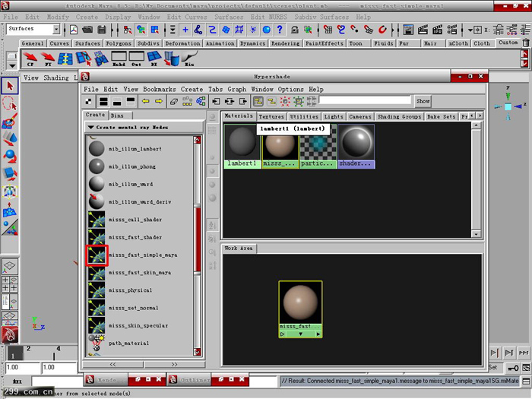532x399 pixels.
Task: Open the Hypershade Bookmarks menu
Action: tap(159, 89)
